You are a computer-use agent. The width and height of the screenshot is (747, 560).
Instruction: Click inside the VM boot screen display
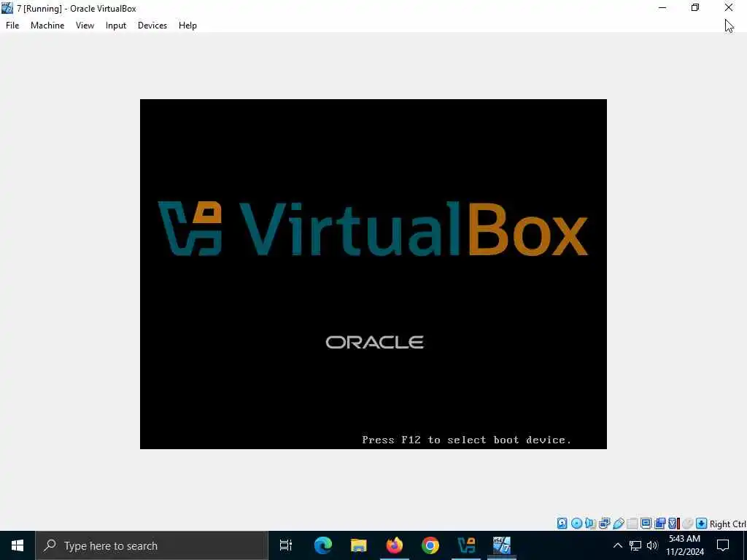373,274
